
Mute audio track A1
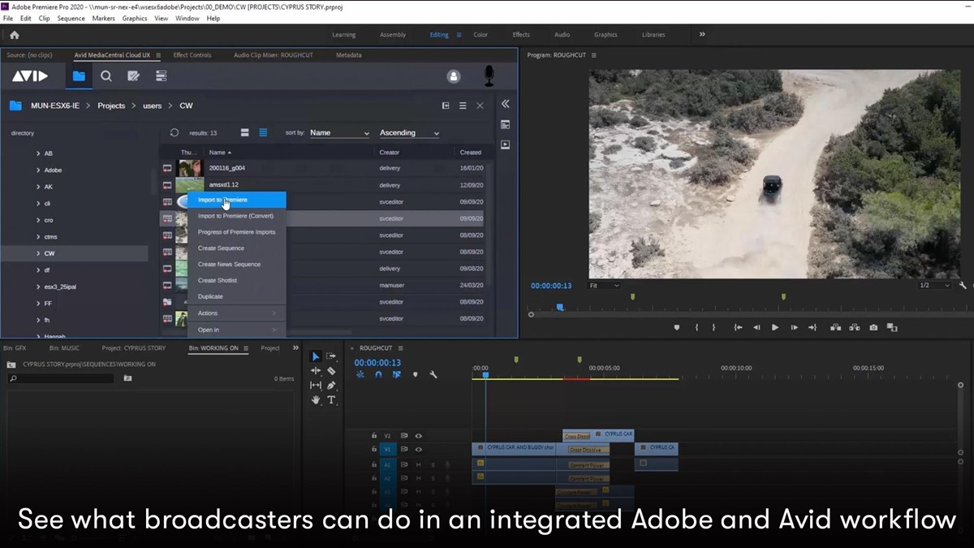click(x=419, y=465)
